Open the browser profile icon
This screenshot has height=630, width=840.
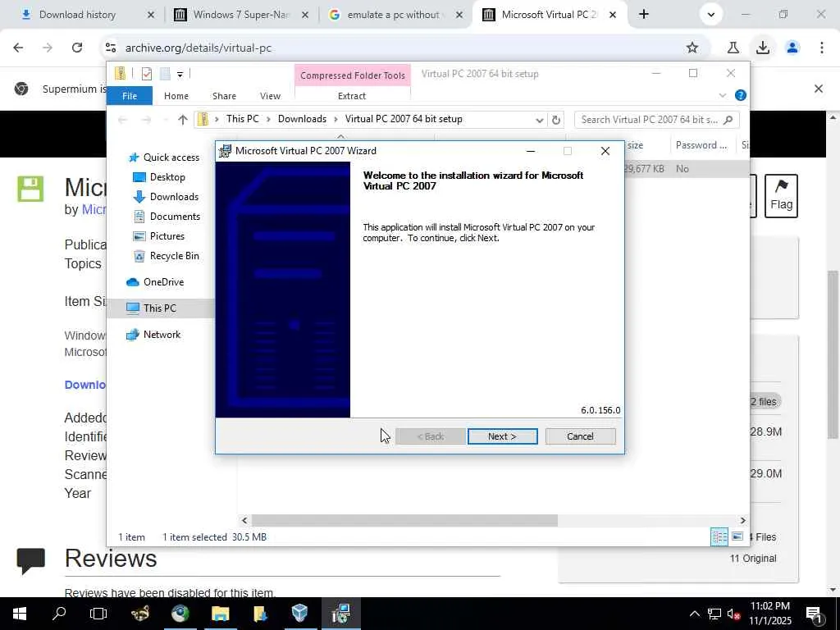pos(792,48)
